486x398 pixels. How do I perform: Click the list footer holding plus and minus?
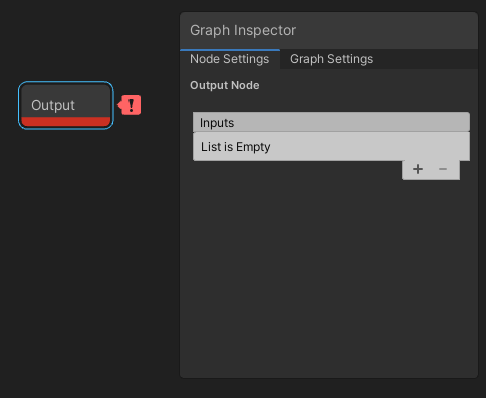tap(431, 170)
